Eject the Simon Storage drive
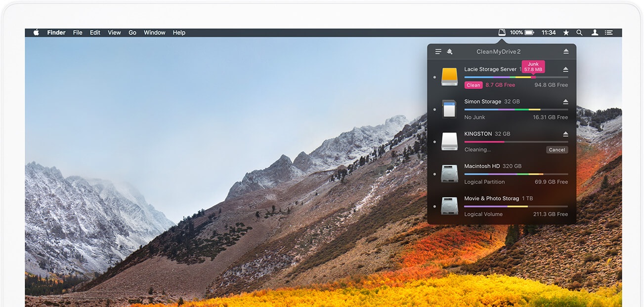 point(565,102)
